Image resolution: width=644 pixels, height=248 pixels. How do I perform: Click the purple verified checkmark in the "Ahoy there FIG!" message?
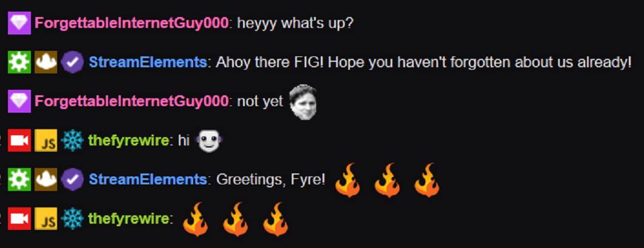coord(72,62)
